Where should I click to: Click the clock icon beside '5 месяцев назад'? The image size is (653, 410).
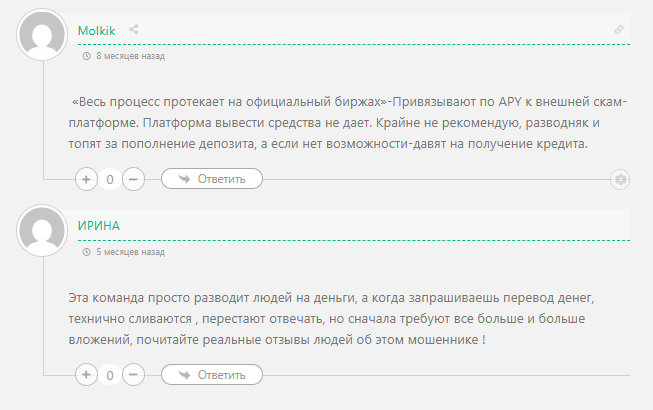[87, 252]
